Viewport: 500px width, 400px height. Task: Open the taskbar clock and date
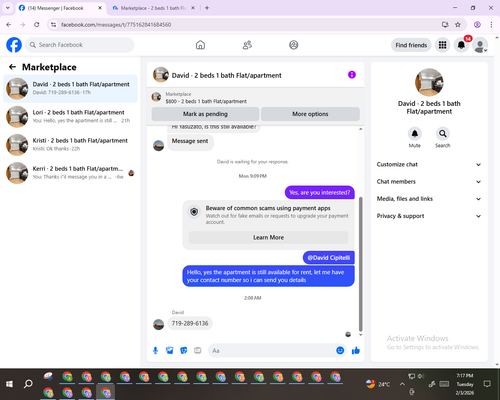tap(465, 384)
